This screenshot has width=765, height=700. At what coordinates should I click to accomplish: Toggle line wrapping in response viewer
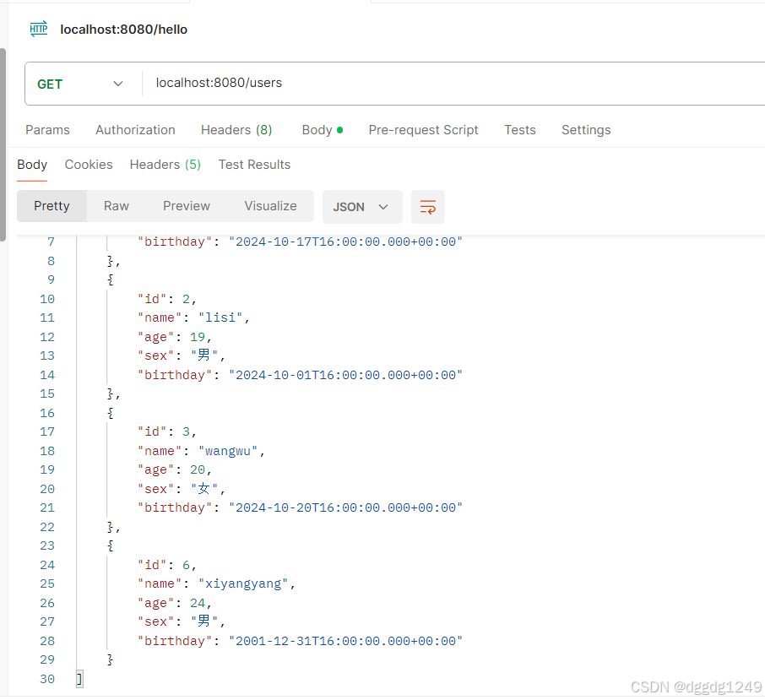point(428,207)
